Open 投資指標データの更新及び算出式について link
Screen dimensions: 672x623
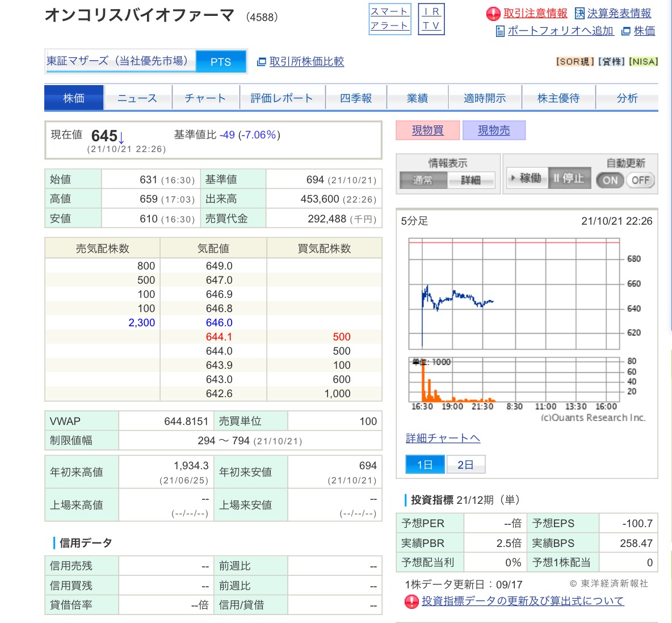(x=523, y=601)
